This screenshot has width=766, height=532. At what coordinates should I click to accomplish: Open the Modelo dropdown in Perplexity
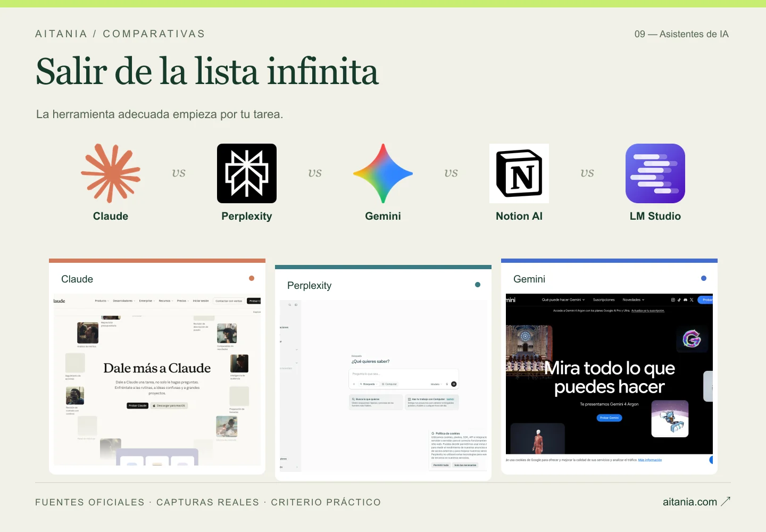(x=436, y=384)
